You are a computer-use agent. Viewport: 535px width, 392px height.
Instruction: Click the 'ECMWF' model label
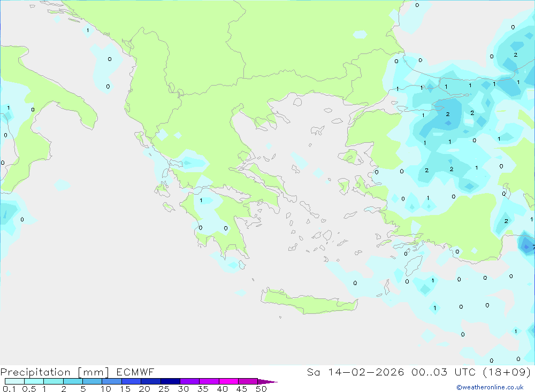point(135,372)
